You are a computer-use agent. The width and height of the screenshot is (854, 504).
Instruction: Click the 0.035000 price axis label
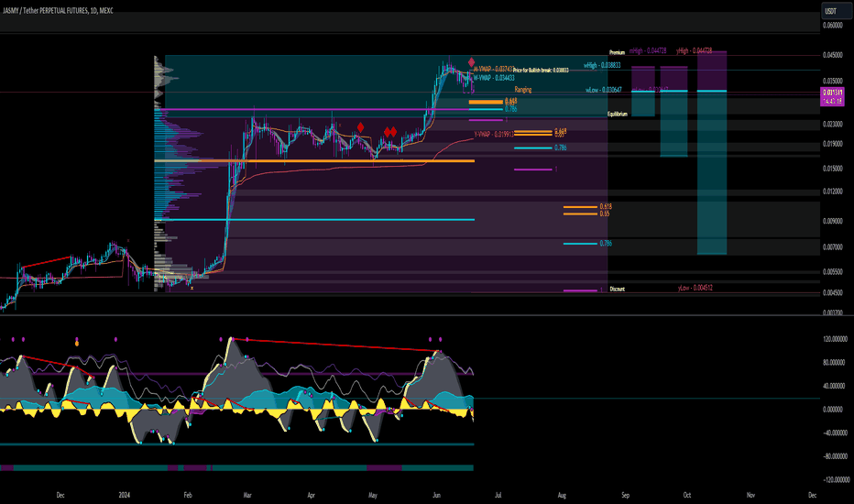833,81
